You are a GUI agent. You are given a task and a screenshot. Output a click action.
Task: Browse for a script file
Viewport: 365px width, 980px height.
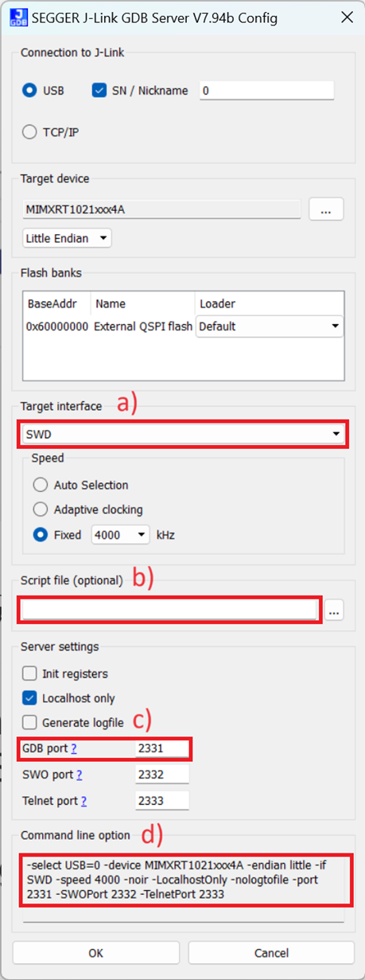(334, 611)
